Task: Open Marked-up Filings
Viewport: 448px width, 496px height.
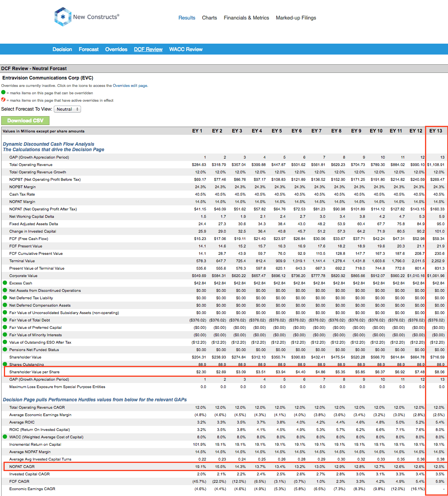Action: [296, 18]
